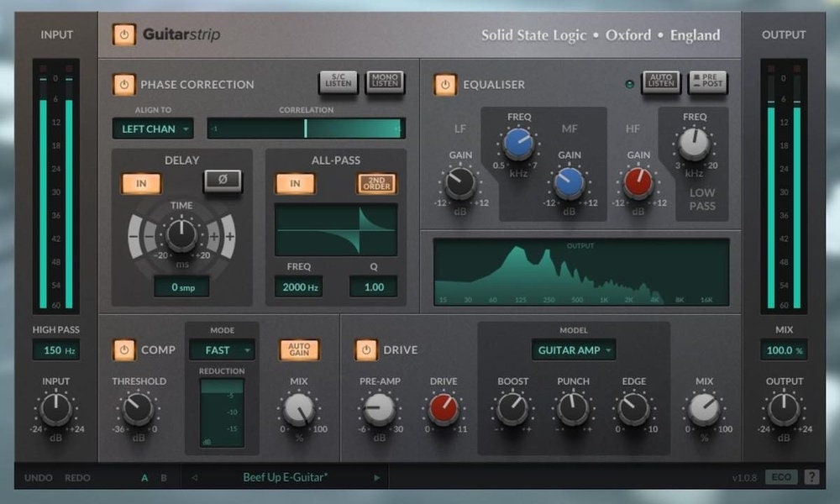Click the compressor Threshold knob
This screenshot has height=504, width=840.
(x=139, y=409)
